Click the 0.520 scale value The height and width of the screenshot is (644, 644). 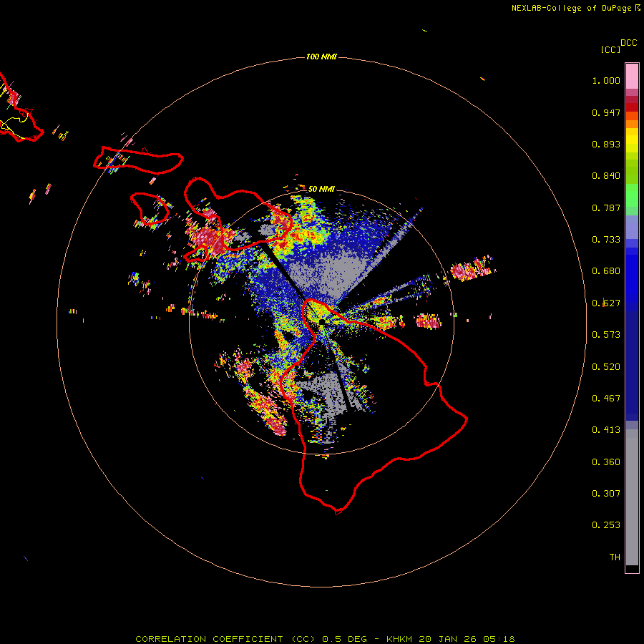coord(606,367)
